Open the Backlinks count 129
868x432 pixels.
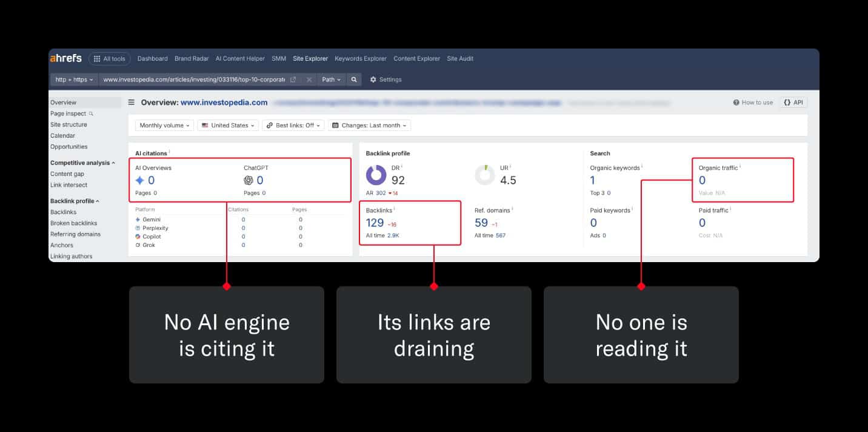(x=375, y=223)
